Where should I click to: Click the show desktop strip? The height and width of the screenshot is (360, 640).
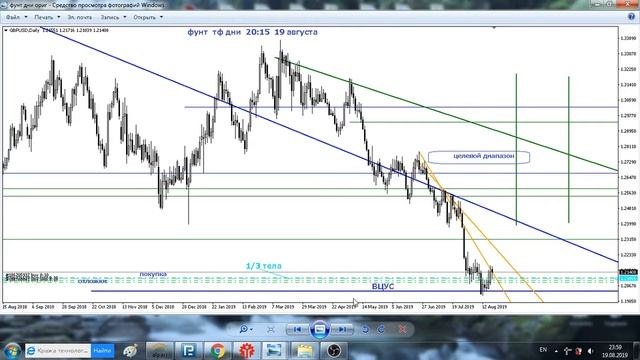coord(636,351)
